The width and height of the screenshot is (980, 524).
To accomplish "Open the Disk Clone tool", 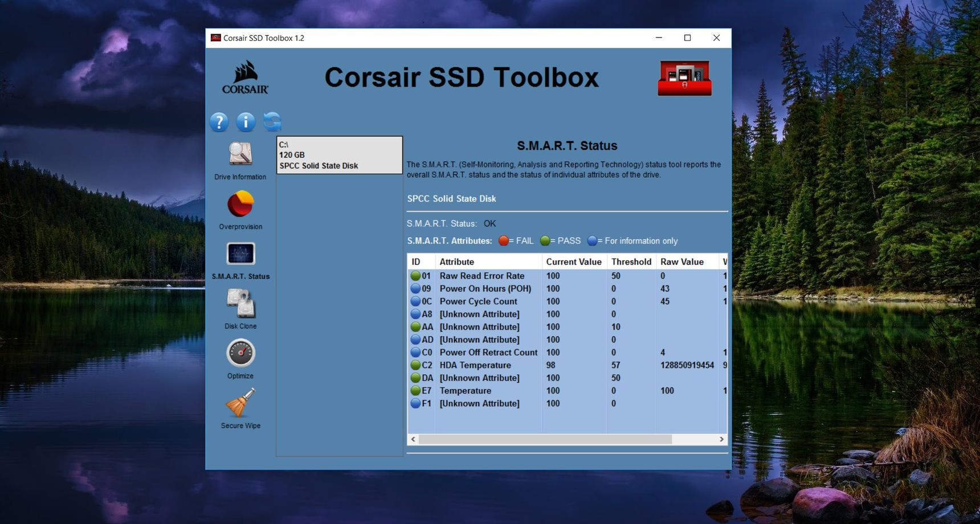I will (240, 303).
